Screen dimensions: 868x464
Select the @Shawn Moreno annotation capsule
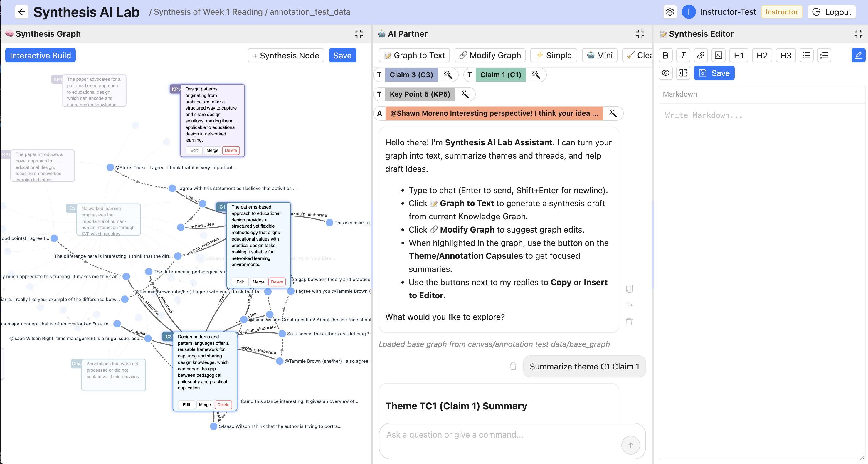point(494,113)
